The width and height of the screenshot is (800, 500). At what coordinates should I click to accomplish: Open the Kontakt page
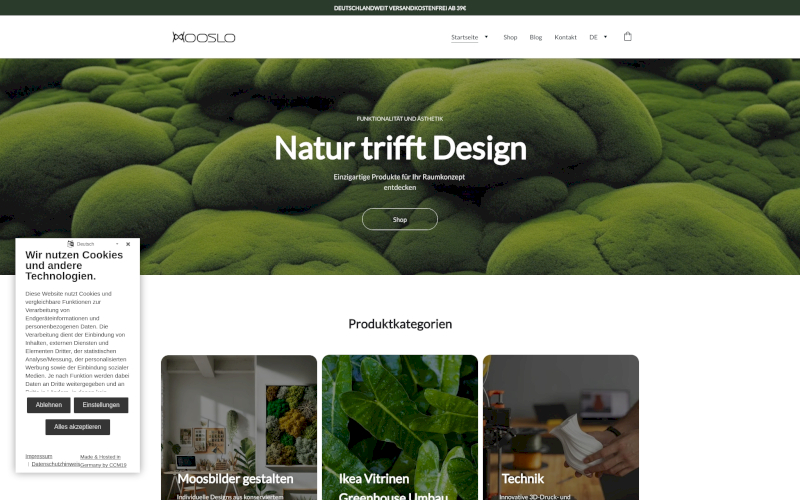(x=565, y=37)
